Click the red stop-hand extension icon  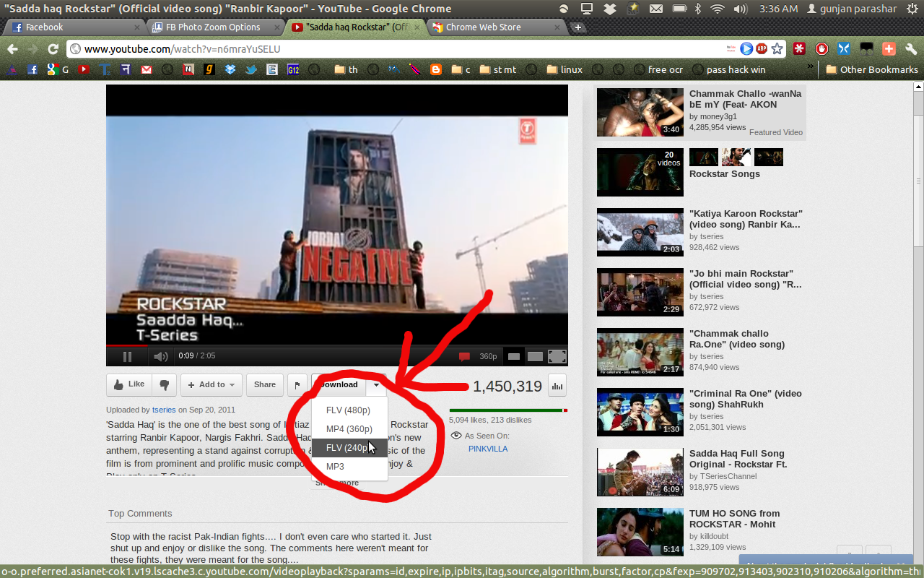point(821,49)
